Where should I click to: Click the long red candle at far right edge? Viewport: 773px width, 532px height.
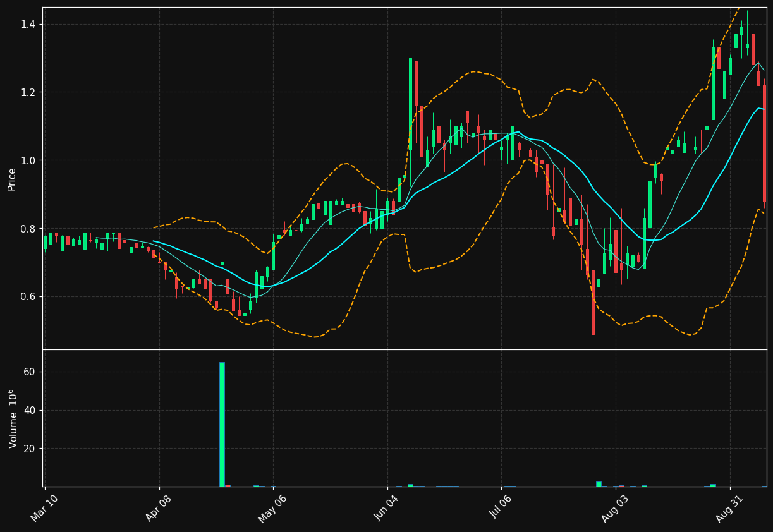(764, 144)
